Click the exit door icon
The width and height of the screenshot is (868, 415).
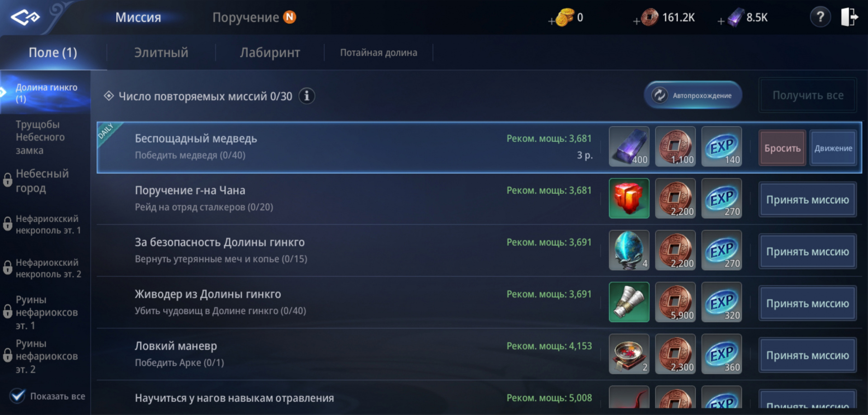click(x=849, y=17)
